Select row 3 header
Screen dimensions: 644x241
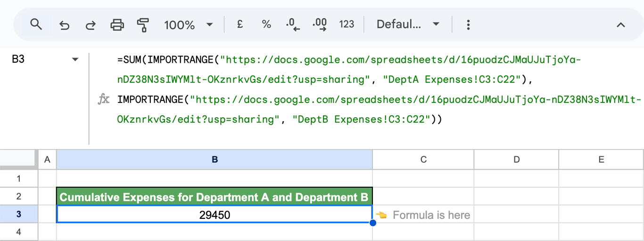pyautogui.click(x=19, y=214)
